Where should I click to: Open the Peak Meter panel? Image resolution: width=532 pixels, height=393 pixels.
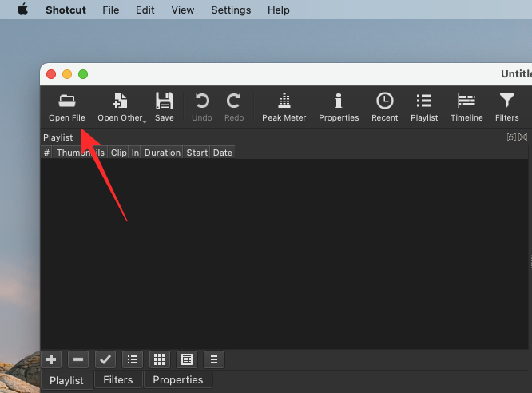tap(284, 107)
